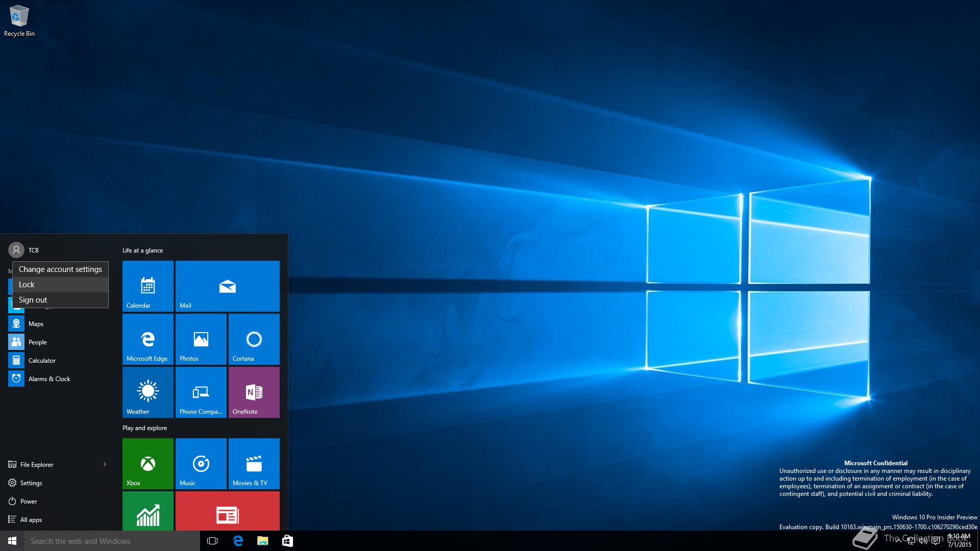Open the Cortana tile
The height and width of the screenshot is (551, 980).
coord(254,339)
